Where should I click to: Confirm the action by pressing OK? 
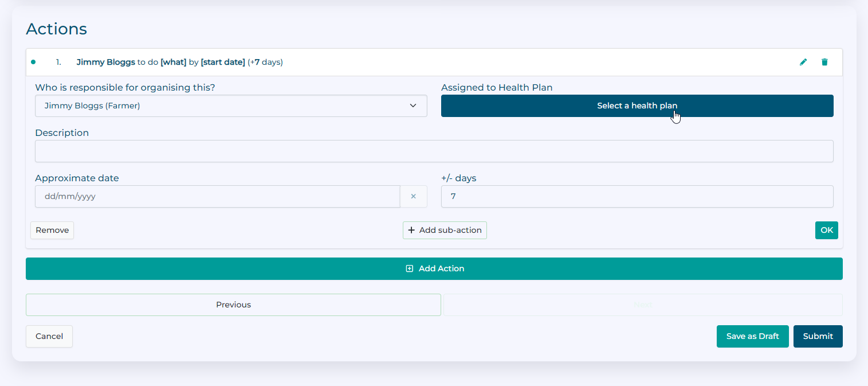(826, 230)
